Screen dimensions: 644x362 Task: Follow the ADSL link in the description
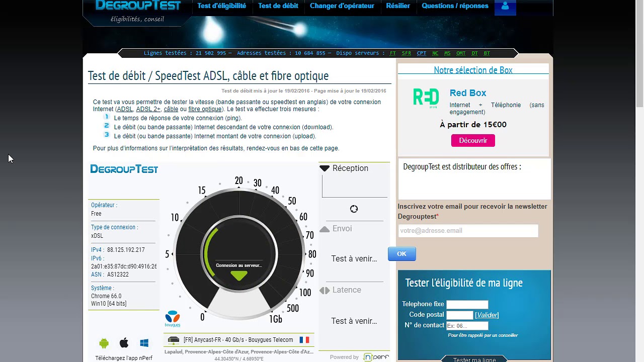click(x=125, y=109)
